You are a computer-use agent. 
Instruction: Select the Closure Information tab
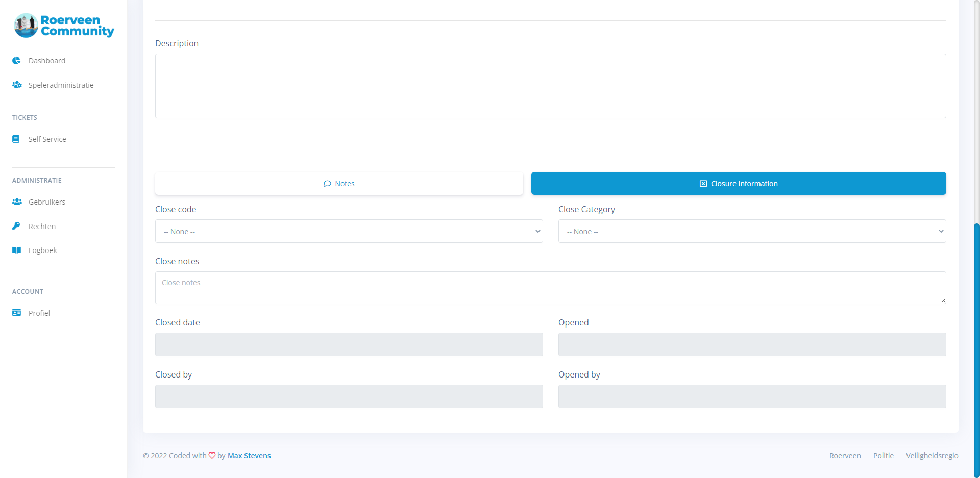(x=739, y=184)
